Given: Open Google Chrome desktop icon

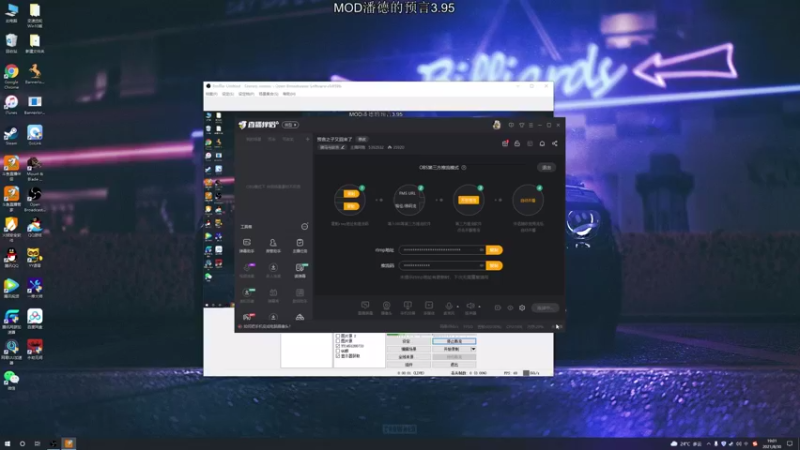Looking at the screenshot, I should (11, 76).
